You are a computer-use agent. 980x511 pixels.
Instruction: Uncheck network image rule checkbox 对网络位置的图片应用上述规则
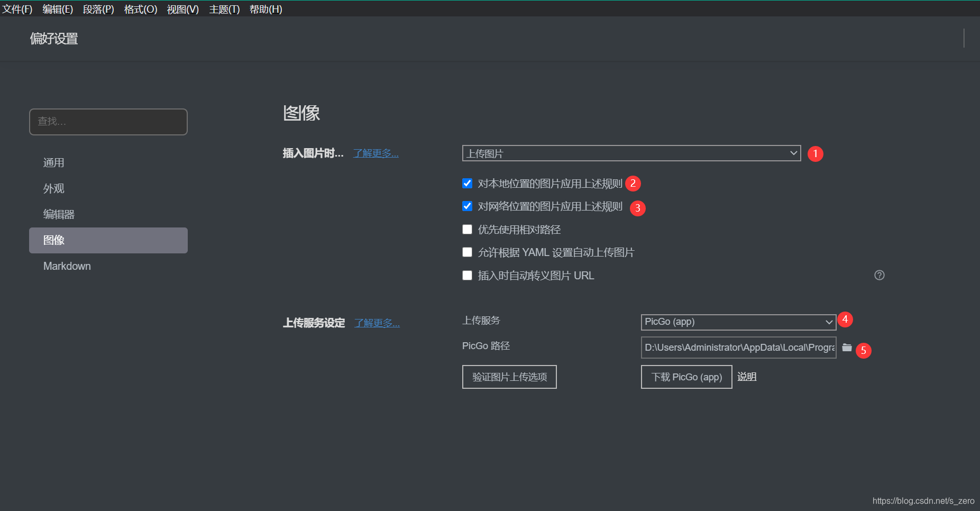point(467,206)
